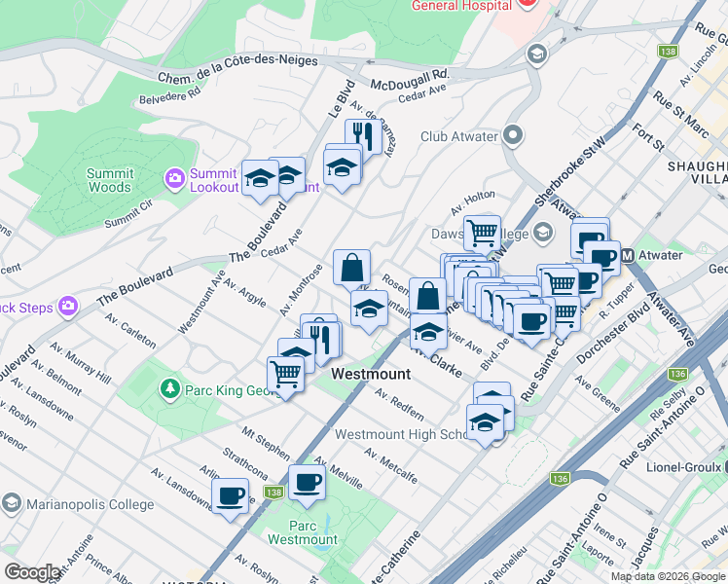Click the restaurant marker near Av. de Ramezay

coord(364,137)
